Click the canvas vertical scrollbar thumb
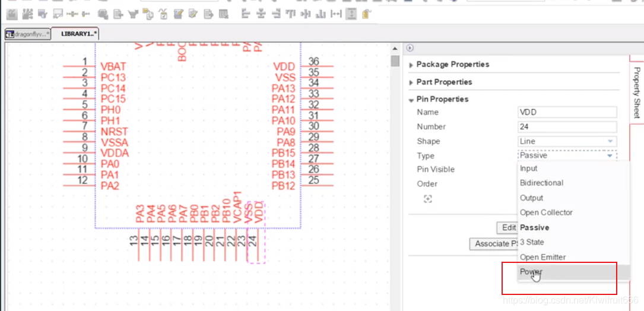 pos(395,61)
